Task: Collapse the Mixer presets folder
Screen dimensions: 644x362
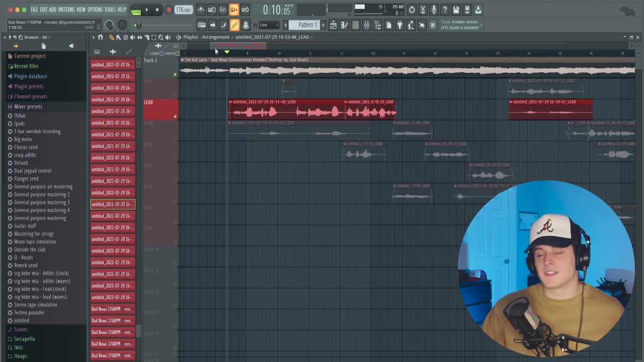Action: tap(28, 107)
